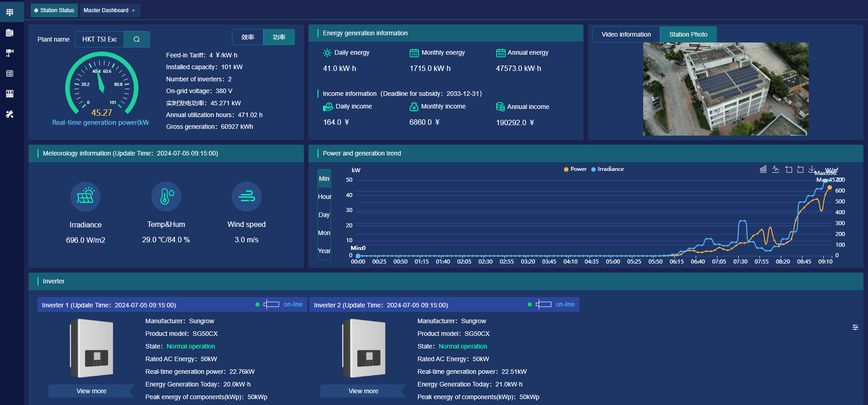Switch to the Video information tab
The width and height of the screenshot is (868, 405).
(626, 34)
